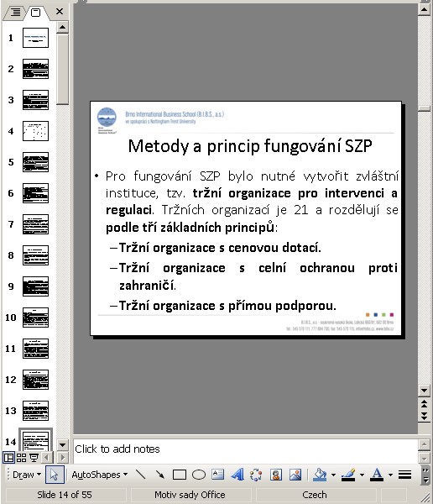433x504 pixels.
Task: Open Fill Color dropdown arrow
Action: 333,475
